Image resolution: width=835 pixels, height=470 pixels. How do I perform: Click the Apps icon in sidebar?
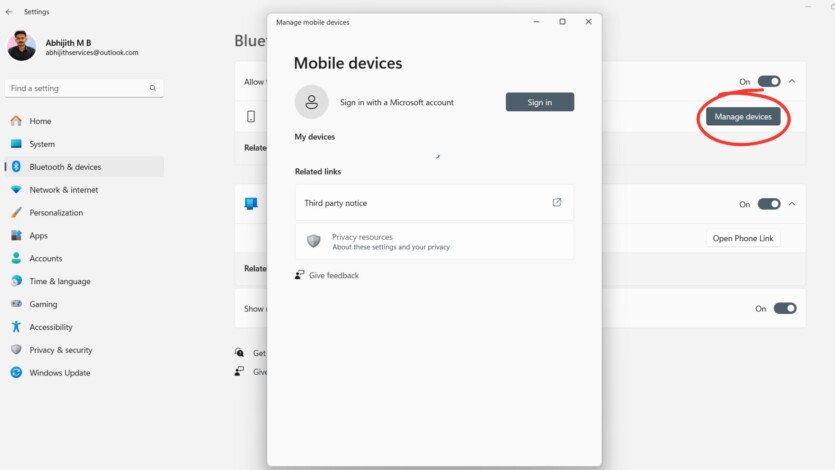16,235
